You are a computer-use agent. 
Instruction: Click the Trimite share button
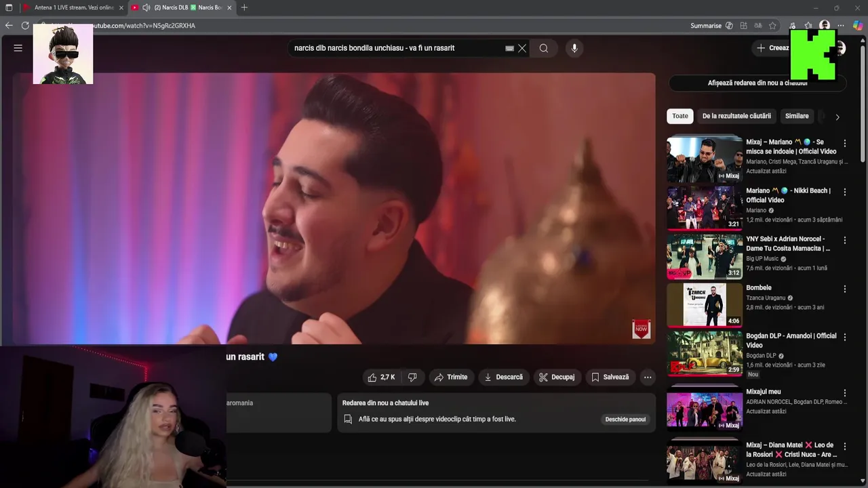(451, 377)
